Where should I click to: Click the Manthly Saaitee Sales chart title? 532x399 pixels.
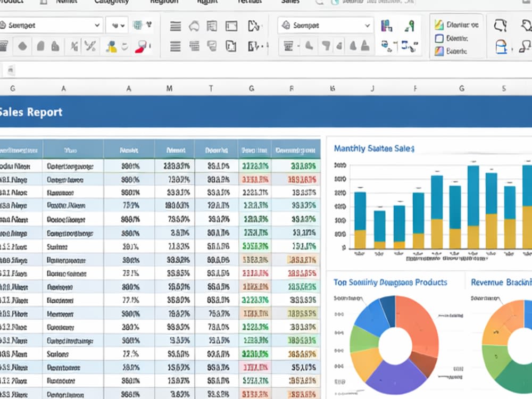click(374, 148)
